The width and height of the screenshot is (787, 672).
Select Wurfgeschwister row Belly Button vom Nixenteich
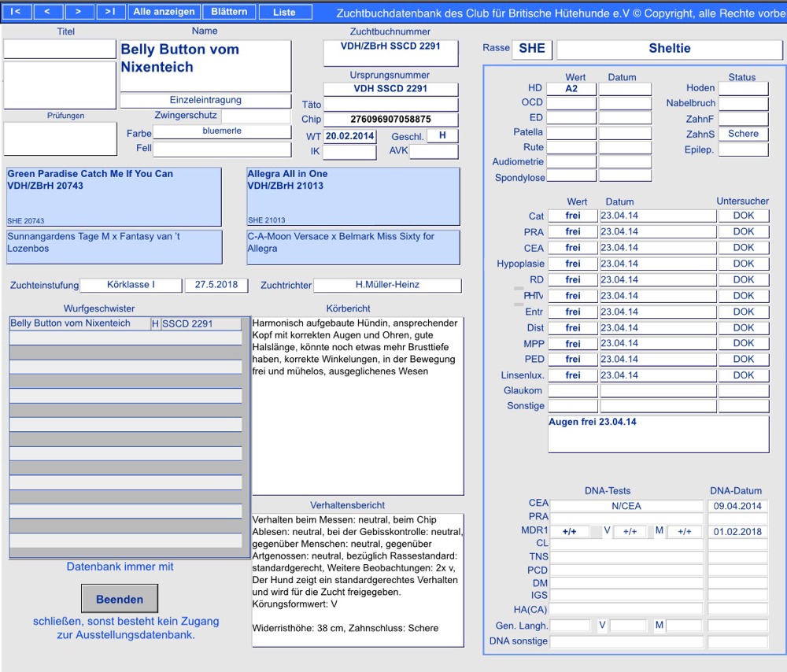125,323
